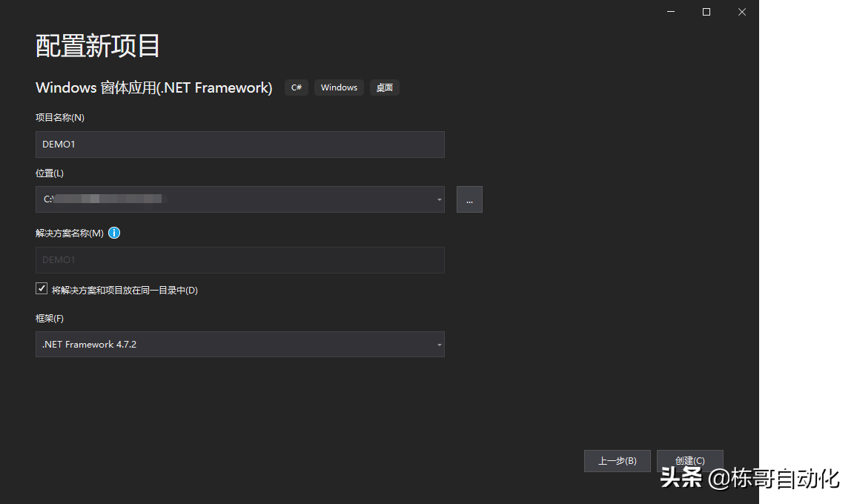Focus the 项目名称 field containing DEMO1
The width and height of the screenshot is (854, 504).
pos(239,145)
